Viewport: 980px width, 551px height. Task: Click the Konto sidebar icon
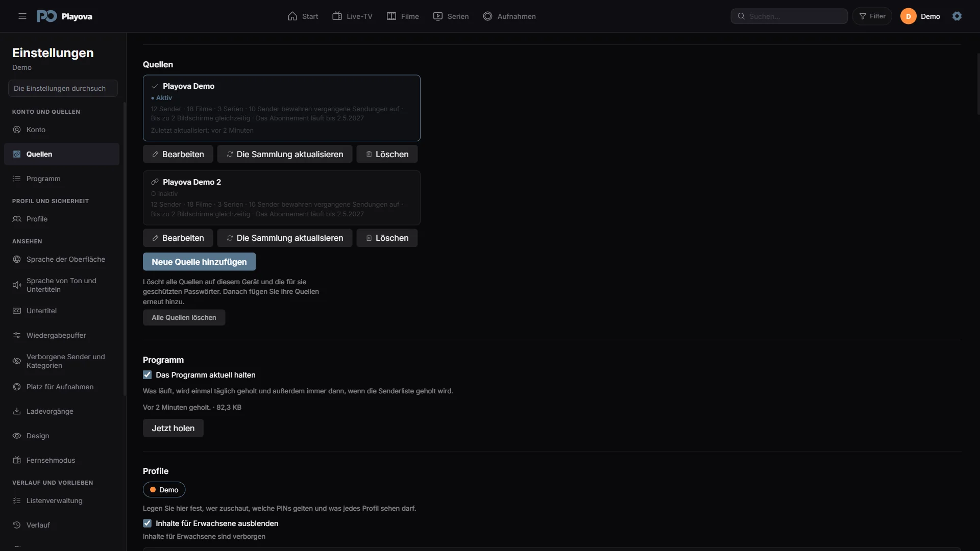tap(17, 130)
